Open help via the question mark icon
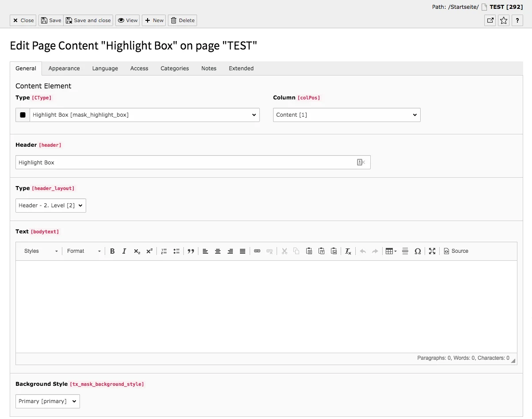The height and width of the screenshot is (419, 532). [517, 20]
